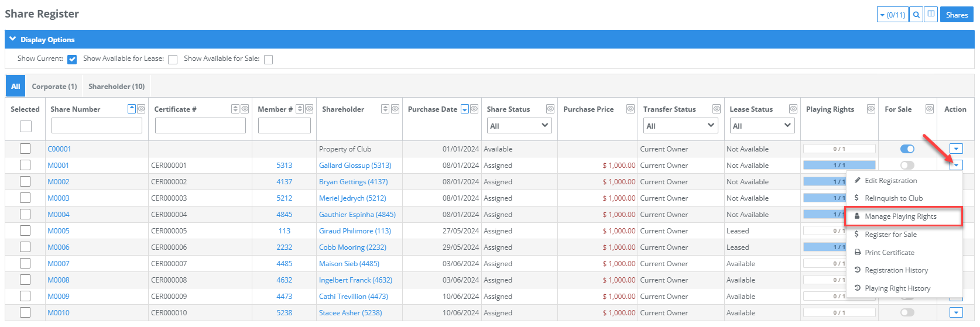Toggle For Sale switch for M0010
This screenshot has width=980, height=327.
click(x=907, y=312)
